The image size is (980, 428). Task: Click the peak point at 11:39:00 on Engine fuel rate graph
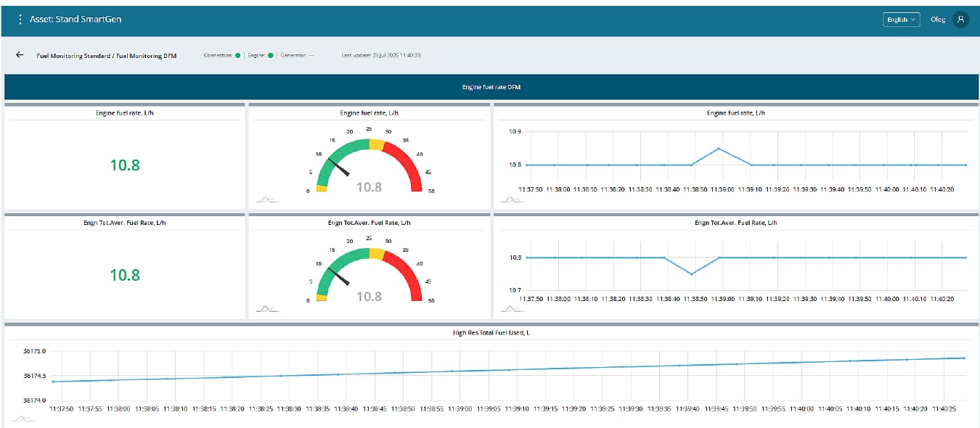(719, 148)
